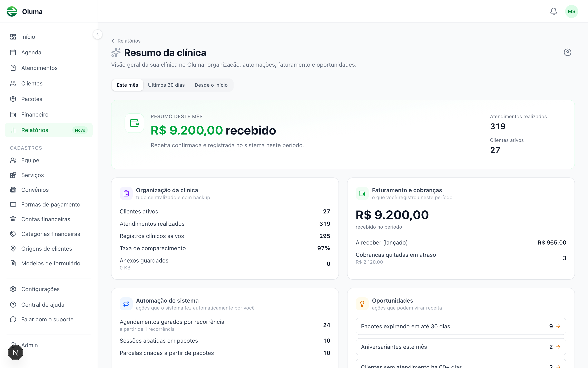This screenshot has width=588, height=368.
Task: Click the Convênios building icon
Action: (13, 190)
